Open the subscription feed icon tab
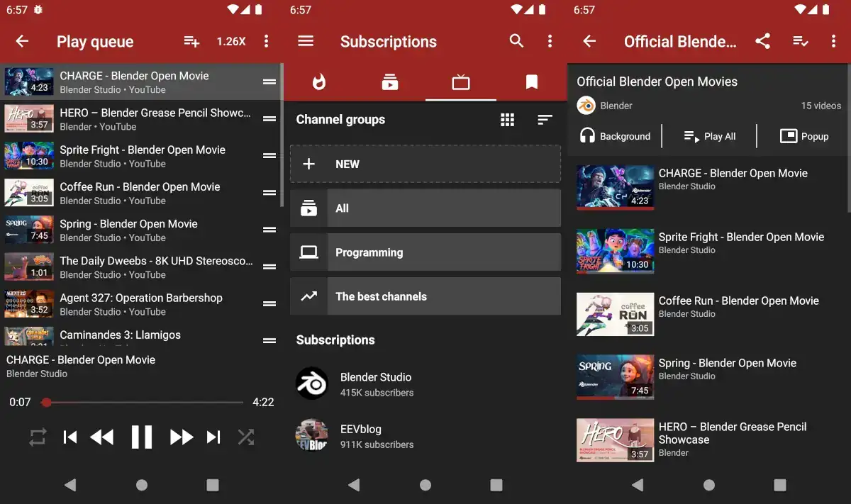851x504 pixels. (389, 82)
